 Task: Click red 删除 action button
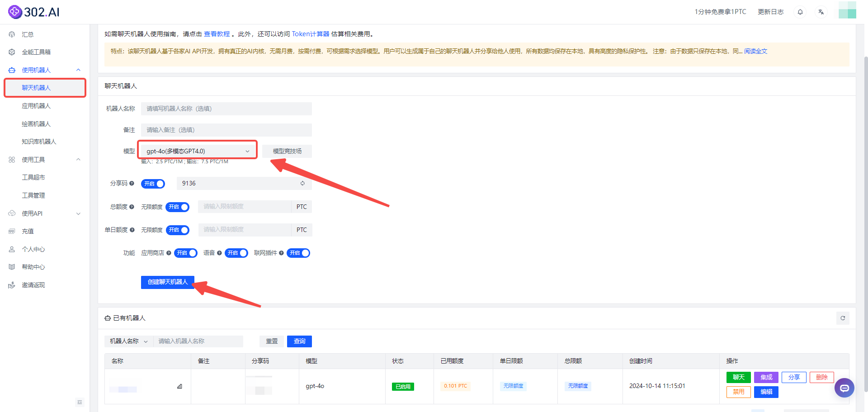(x=822, y=377)
